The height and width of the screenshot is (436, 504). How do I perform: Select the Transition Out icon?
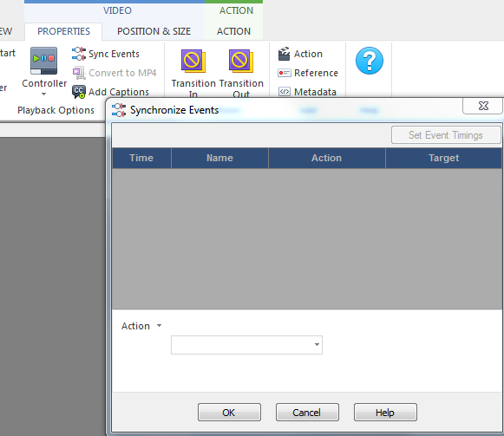click(241, 61)
